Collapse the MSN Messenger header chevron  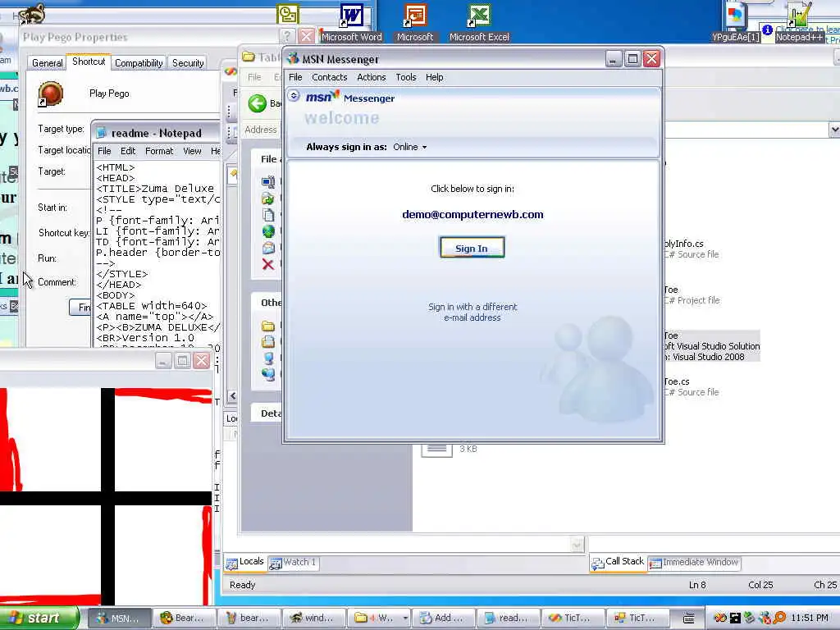(x=294, y=95)
